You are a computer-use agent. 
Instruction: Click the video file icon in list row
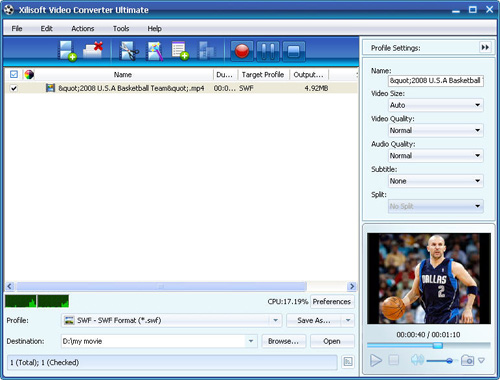click(50, 88)
